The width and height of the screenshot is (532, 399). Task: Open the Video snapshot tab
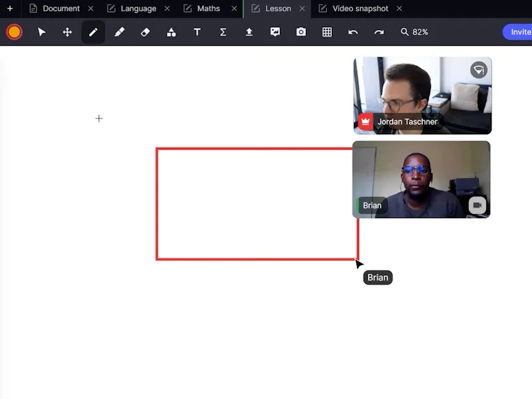[360, 9]
